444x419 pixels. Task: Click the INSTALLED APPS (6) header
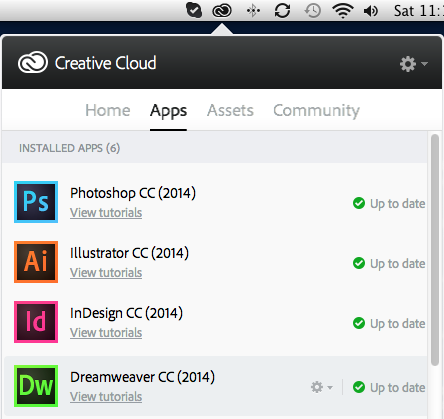(69, 148)
